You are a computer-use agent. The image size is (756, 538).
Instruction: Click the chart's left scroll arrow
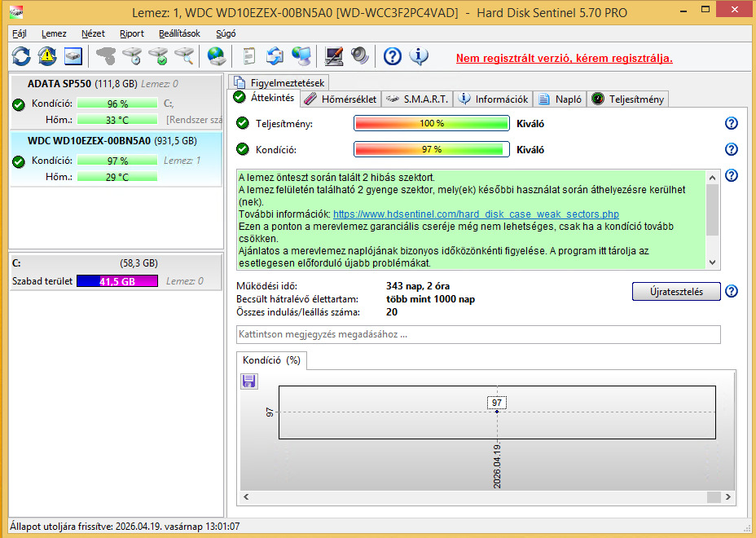pos(246,496)
